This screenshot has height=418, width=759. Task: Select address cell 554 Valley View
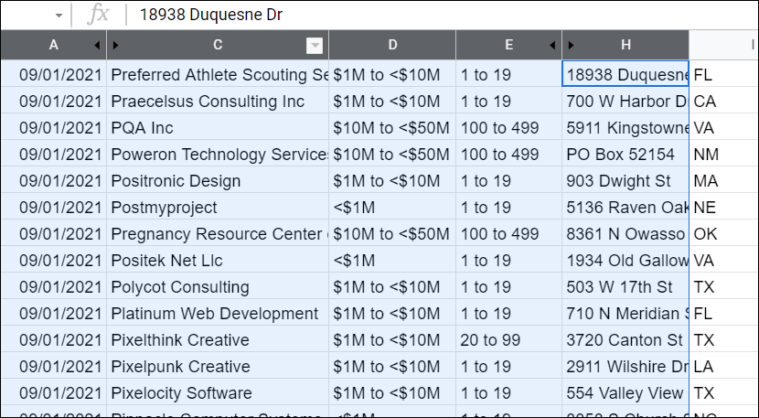[x=625, y=393]
